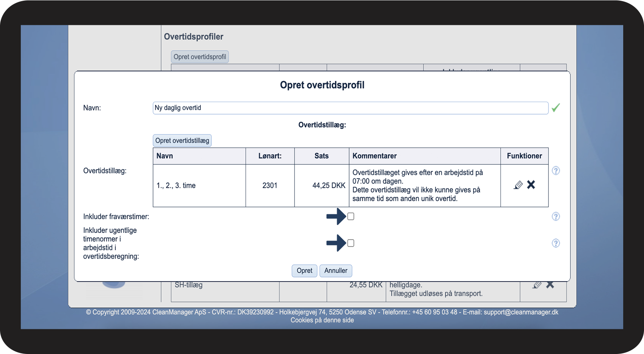The image size is (644, 354).
Task: Click 'Tillægget udløses på transport.' text
Action: pyautogui.click(x=436, y=294)
